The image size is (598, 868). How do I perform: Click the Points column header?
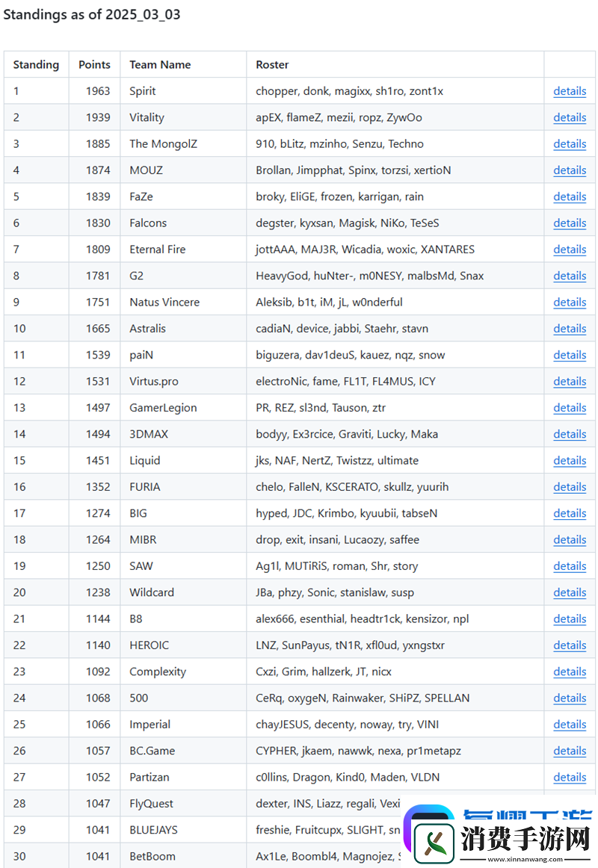[x=94, y=65]
